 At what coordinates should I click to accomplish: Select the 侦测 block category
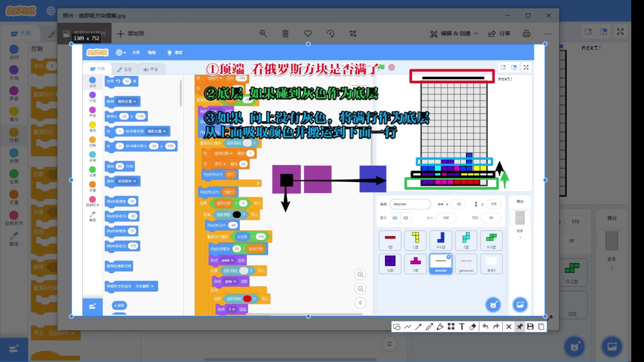14,156
